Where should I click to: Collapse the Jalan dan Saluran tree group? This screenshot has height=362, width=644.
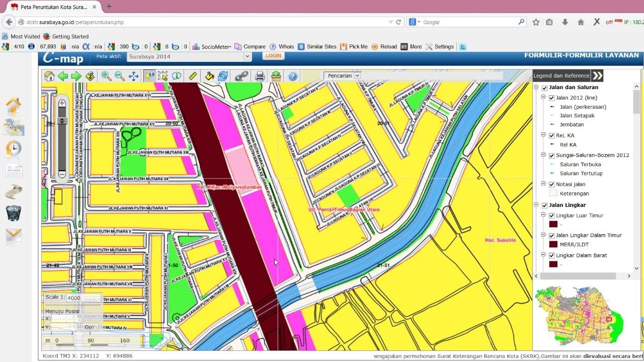pos(537,88)
